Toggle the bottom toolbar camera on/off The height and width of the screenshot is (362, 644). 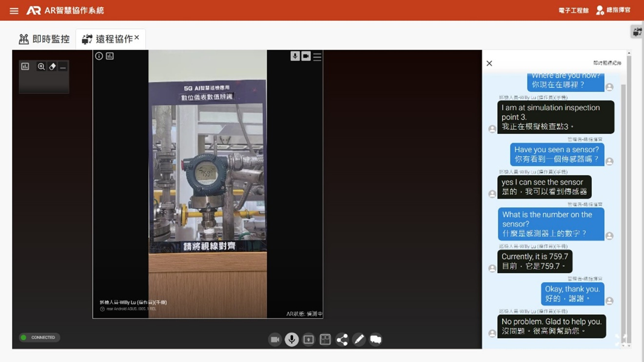point(275,340)
